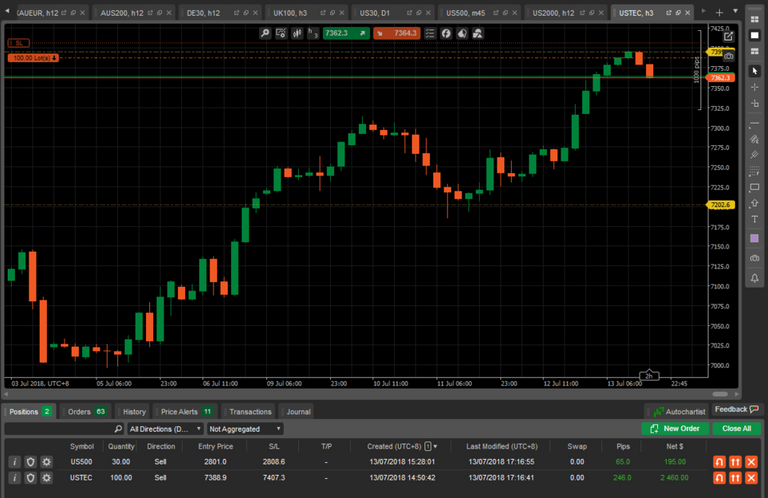The image size is (768, 498).
Task: Toggle the pointer cursor tool
Action: pos(755,70)
